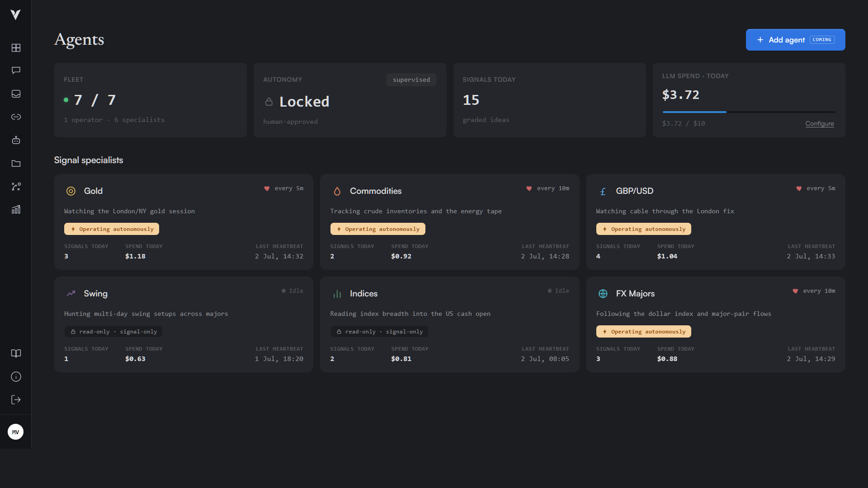This screenshot has width=868, height=488.
Task: Open the info circle icon
Action: [16, 376]
